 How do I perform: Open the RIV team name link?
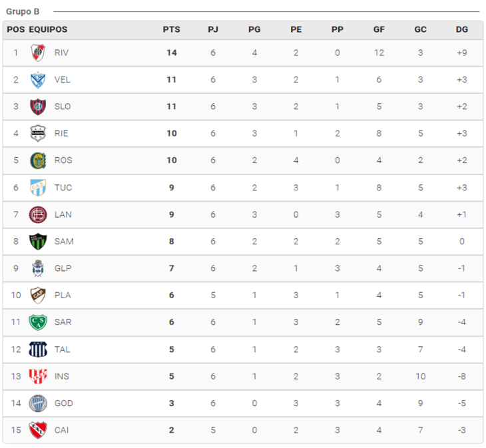[61, 53]
